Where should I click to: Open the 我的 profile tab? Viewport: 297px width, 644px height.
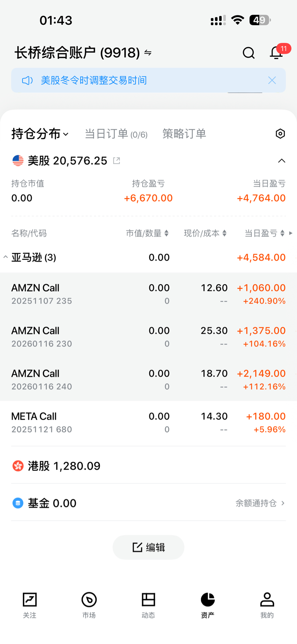(267, 605)
